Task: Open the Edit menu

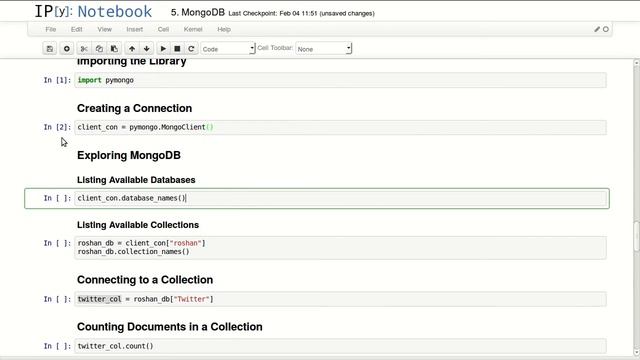Action: tap(76, 29)
